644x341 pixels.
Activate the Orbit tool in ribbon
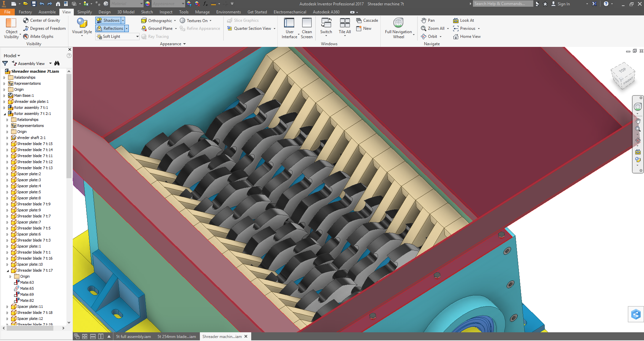click(429, 37)
